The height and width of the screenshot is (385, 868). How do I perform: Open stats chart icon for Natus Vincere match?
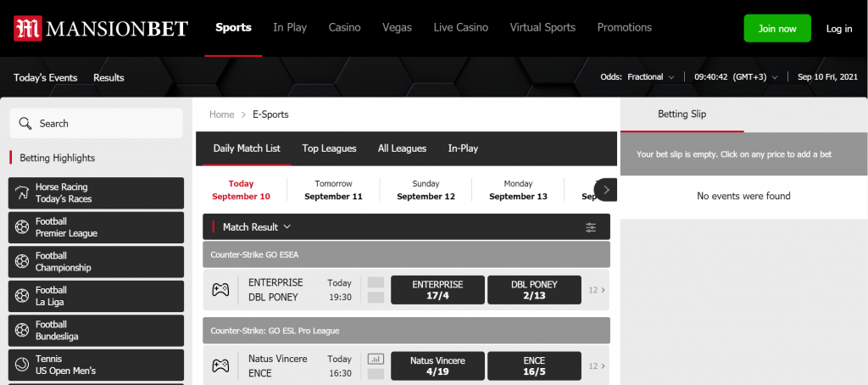[376, 359]
